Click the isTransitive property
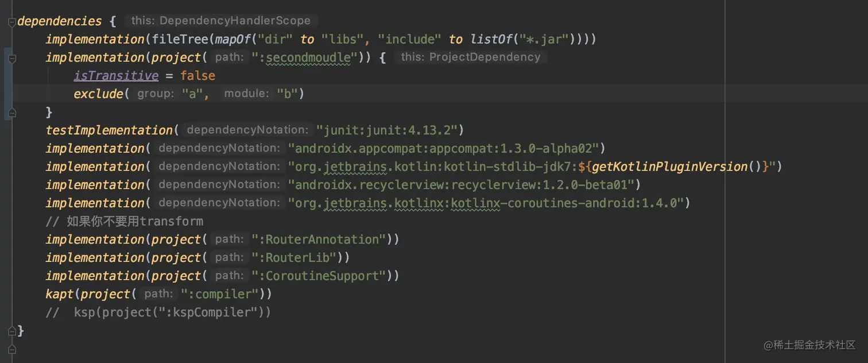The image size is (868, 363). click(x=116, y=76)
